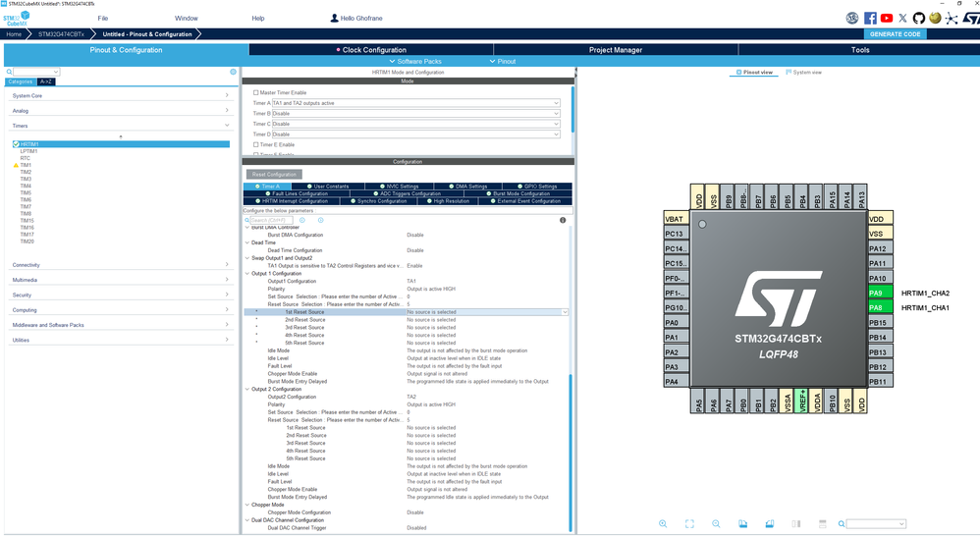The image size is (980, 537).
Task: Click the GENERATE CODE button
Action: (x=895, y=33)
